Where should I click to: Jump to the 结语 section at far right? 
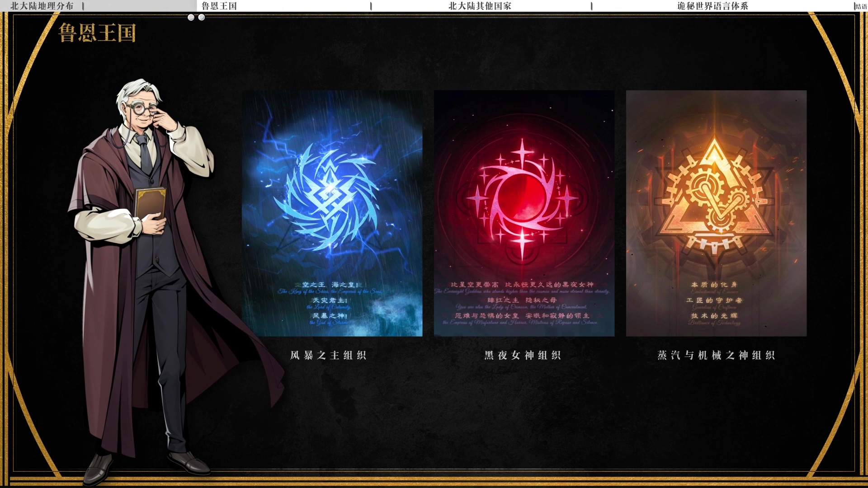(861, 6)
